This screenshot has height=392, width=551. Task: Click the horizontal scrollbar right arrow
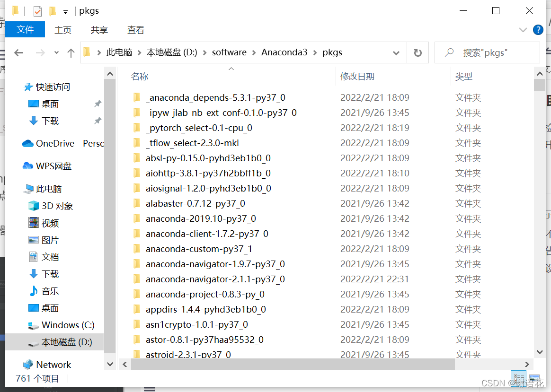point(527,364)
